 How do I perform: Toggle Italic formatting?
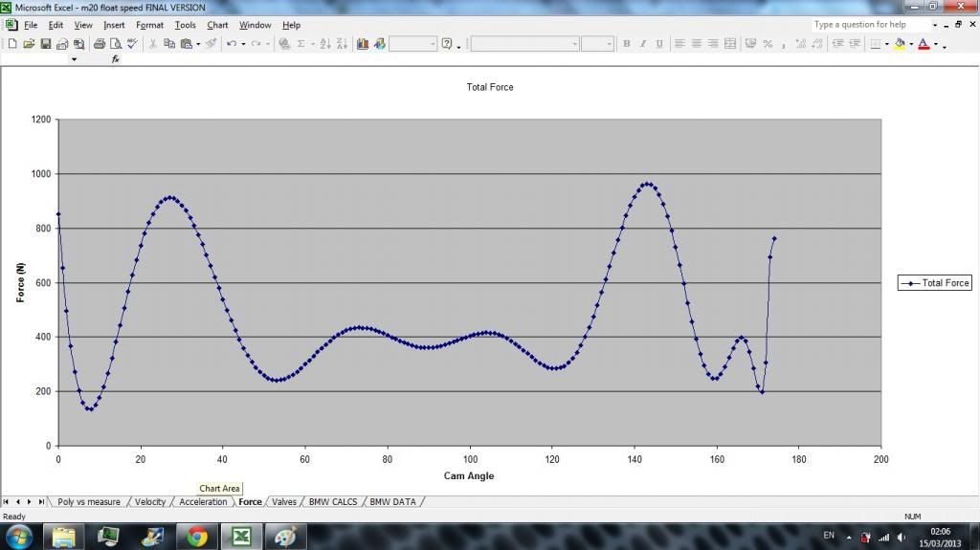point(642,44)
